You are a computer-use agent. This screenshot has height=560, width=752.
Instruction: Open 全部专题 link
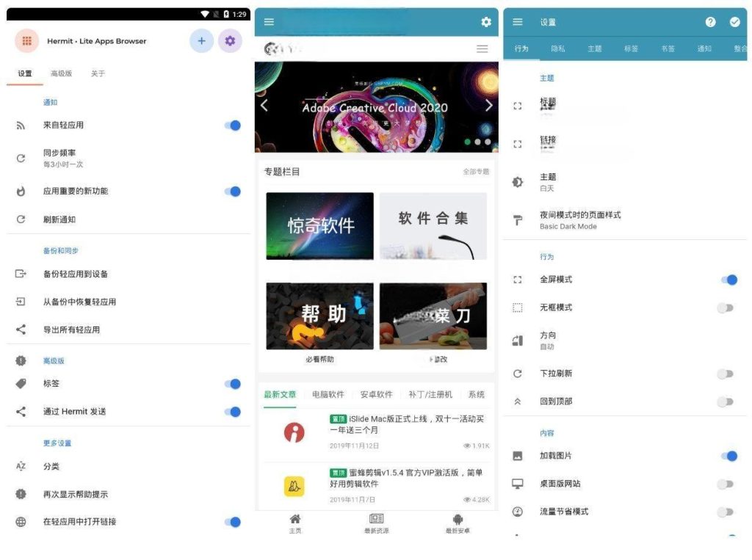[x=476, y=171]
